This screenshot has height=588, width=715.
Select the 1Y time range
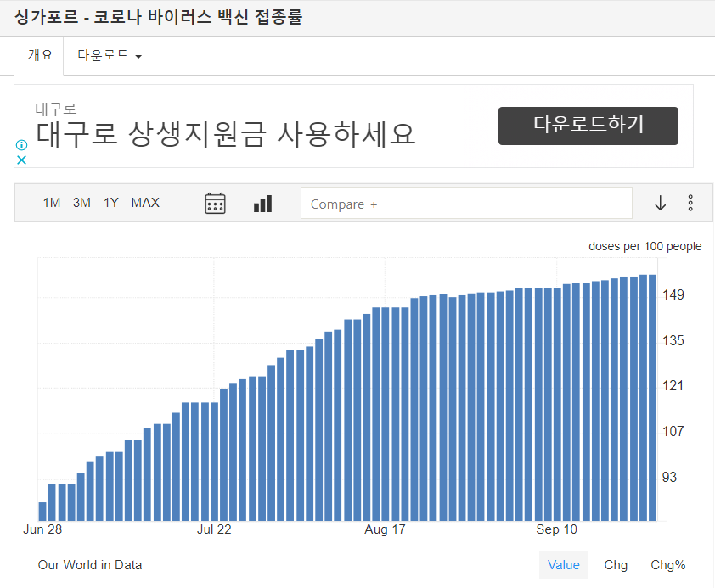tap(110, 203)
